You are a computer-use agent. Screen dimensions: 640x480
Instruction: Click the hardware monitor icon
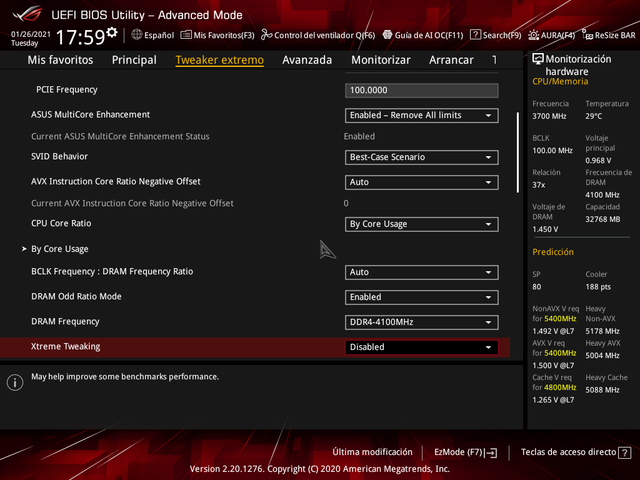(538, 59)
